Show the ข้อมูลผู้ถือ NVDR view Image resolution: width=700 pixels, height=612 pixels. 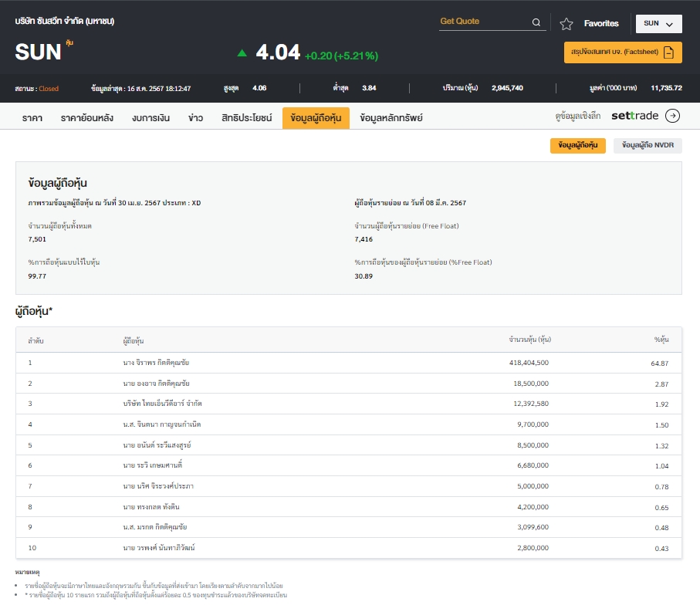pyautogui.click(x=648, y=146)
